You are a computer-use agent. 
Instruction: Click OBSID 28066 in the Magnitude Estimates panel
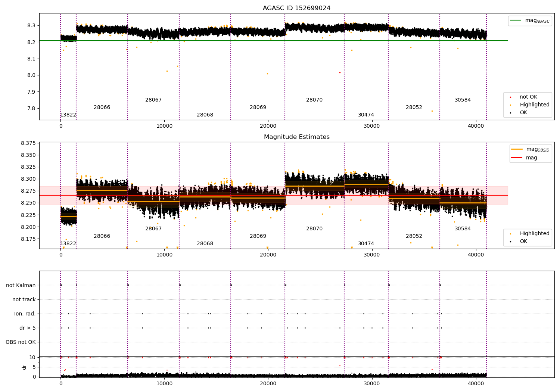tap(102, 236)
